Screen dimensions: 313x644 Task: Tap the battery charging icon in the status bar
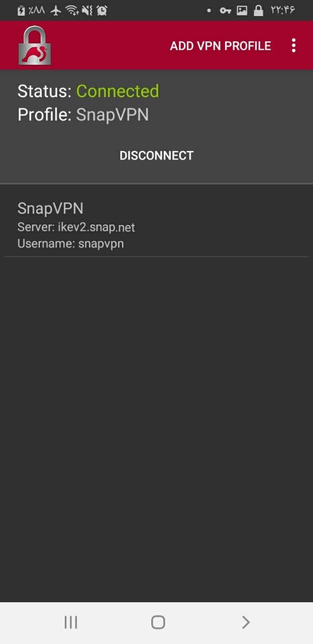[x=21, y=10]
